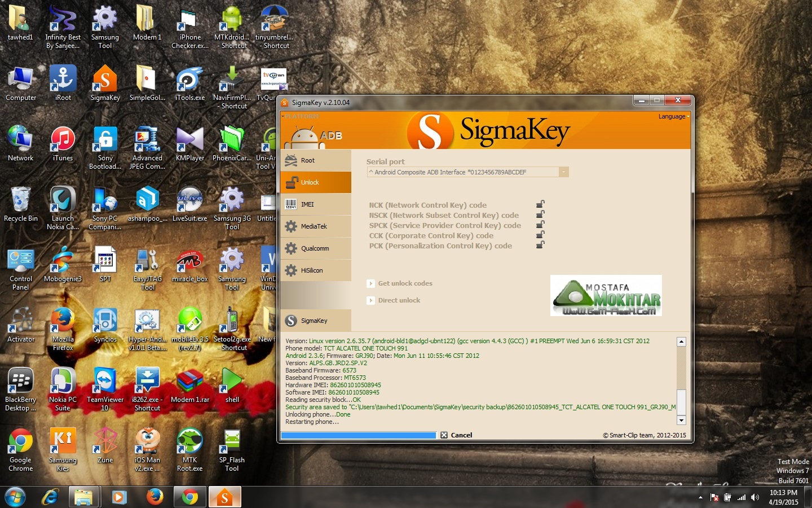Viewport: 812px width, 508px height.
Task: Click Get unlock codes button
Action: pyautogui.click(x=400, y=283)
